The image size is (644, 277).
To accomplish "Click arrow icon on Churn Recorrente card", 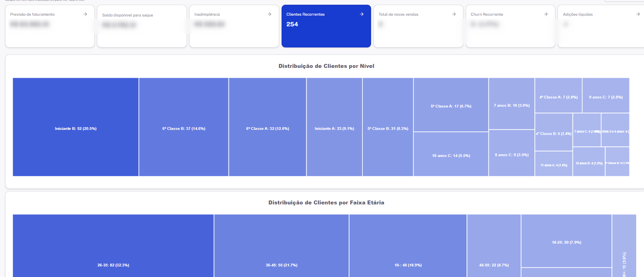I will pos(546,14).
